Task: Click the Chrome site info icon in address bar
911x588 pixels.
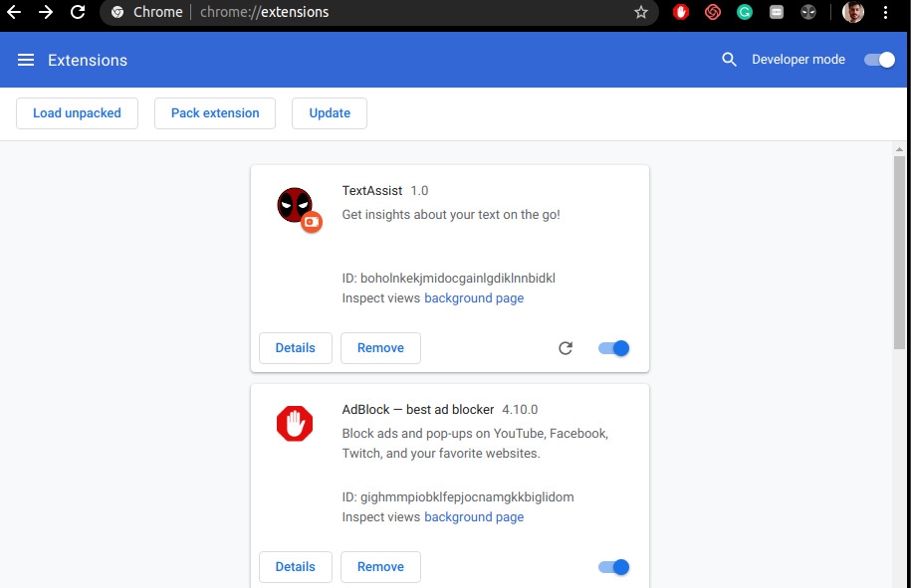Action: (117, 12)
